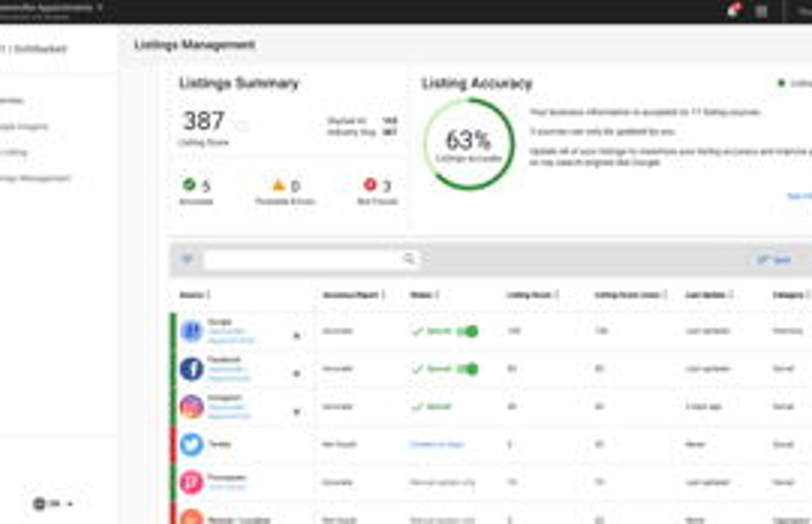Image resolution: width=812 pixels, height=524 pixels.
Task: Open Overview item in sidebar
Action: tap(11, 101)
